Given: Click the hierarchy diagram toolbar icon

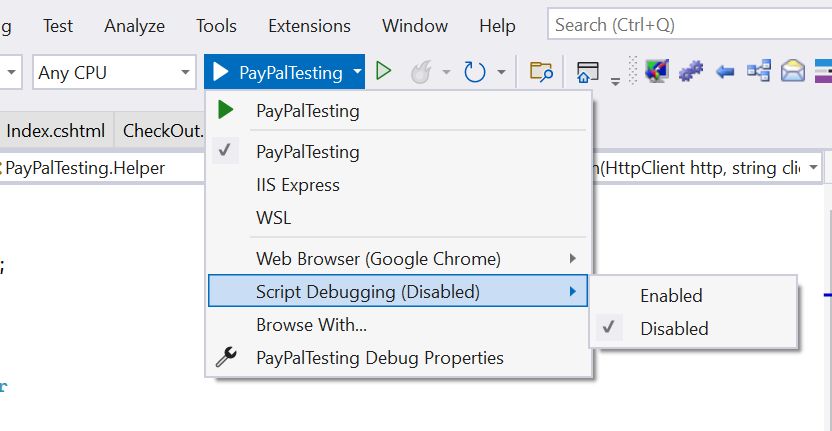Looking at the screenshot, I should pos(759,71).
